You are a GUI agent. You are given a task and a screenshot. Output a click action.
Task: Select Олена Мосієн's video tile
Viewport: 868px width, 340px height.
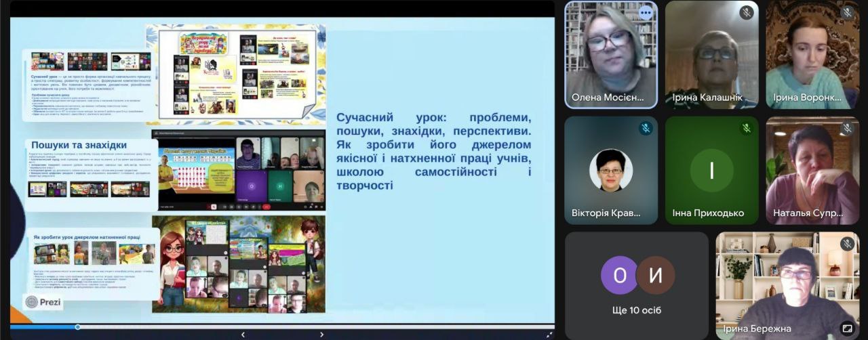click(x=610, y=54)
